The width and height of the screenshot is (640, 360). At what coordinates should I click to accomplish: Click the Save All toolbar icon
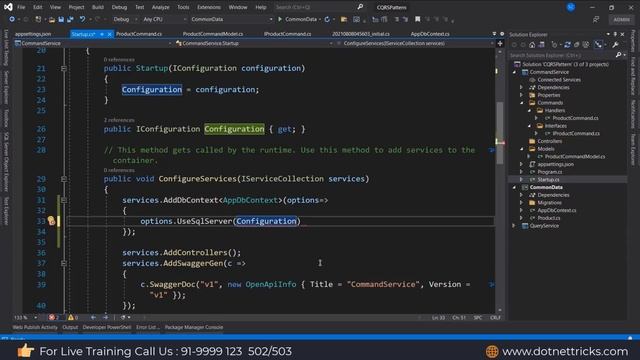(70, 19)
